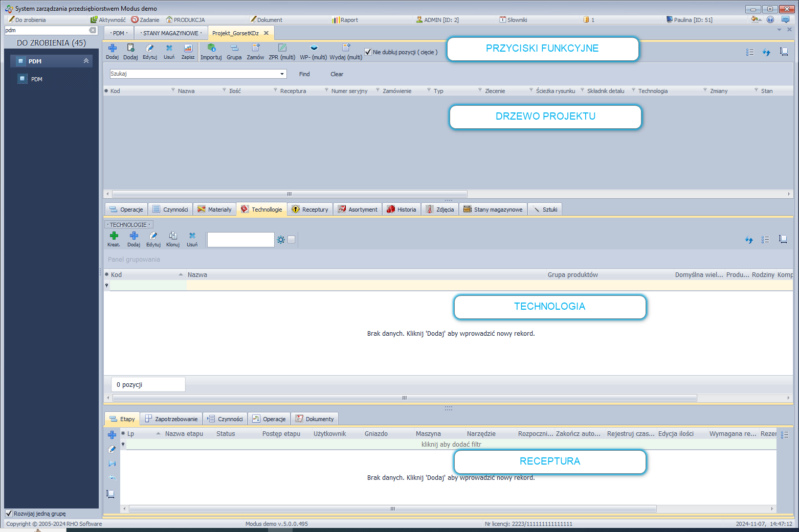This screenshot has height=532, width=799.
Task: Click the Clear button
Action: pyautogui.click(x=337, y=74)
